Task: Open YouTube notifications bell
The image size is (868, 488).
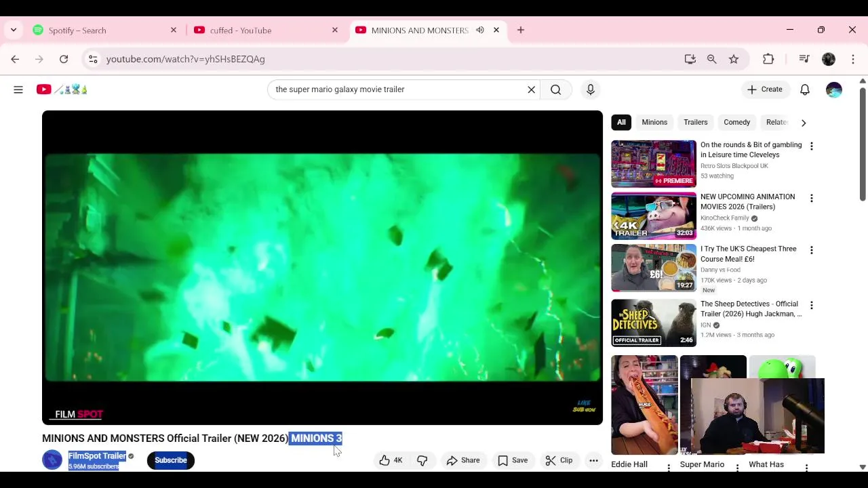Action: coord(805,89)
